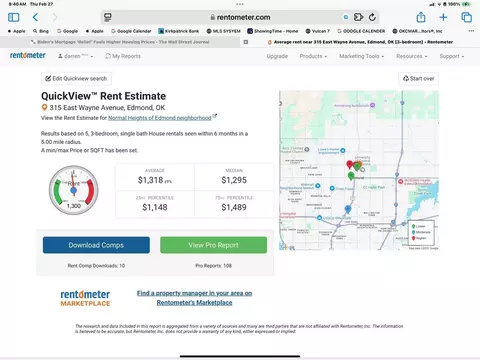
Task: Open Normal Heights of Edmond neighborhood link
Action: click(160, 118)
